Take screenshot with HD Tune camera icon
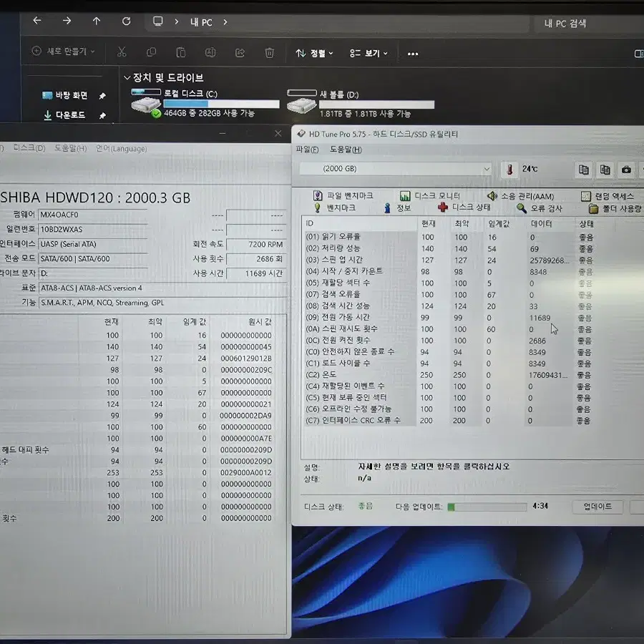 click(626, 169)
